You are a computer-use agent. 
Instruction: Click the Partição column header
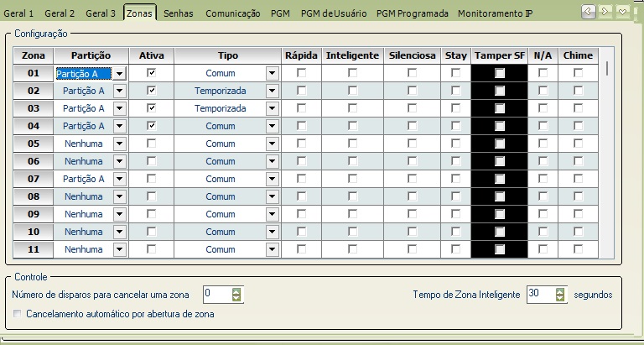[x=91, y=55]
